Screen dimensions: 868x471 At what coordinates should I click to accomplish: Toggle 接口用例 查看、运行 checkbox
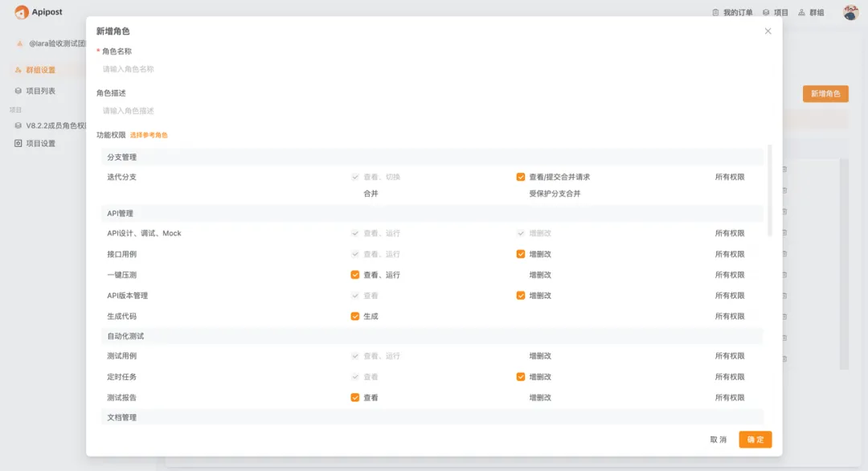tap(355, 255)
